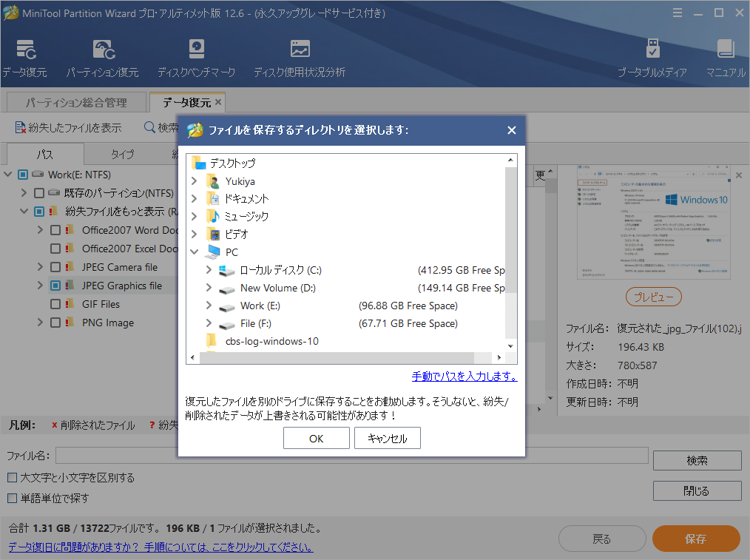Switch to the パーティション総合管理 tab
The width and height of the screenshot is (750, 560).
point(75,101)
